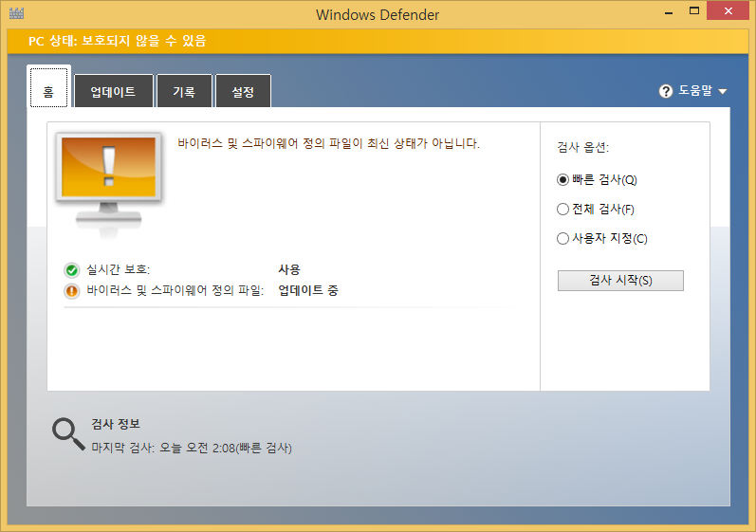Open the 설정 tab
This screenshot has width=756, height=532.
243,91
